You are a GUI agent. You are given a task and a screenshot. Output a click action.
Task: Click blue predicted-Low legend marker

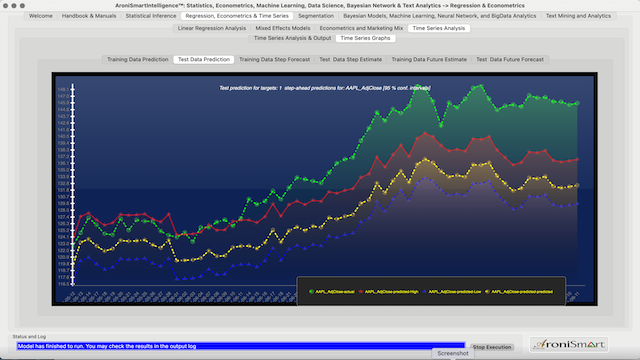click(x=424, y=291)
